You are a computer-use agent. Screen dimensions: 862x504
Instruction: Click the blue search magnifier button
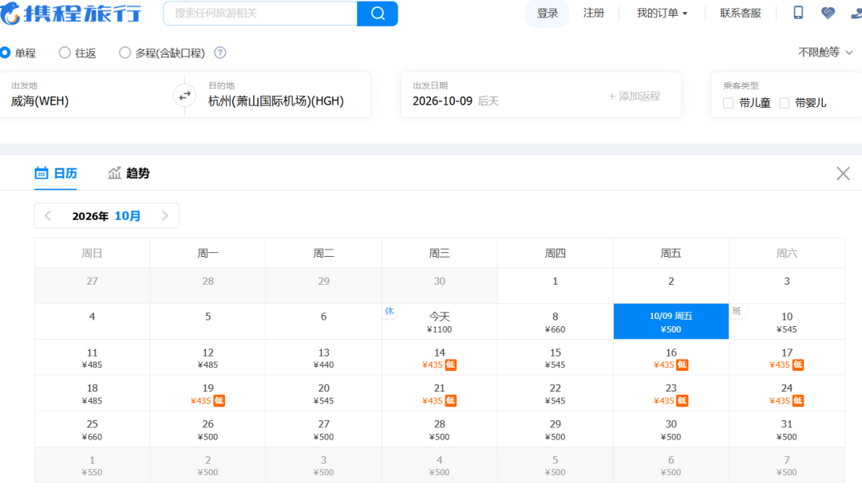[377, 14]
